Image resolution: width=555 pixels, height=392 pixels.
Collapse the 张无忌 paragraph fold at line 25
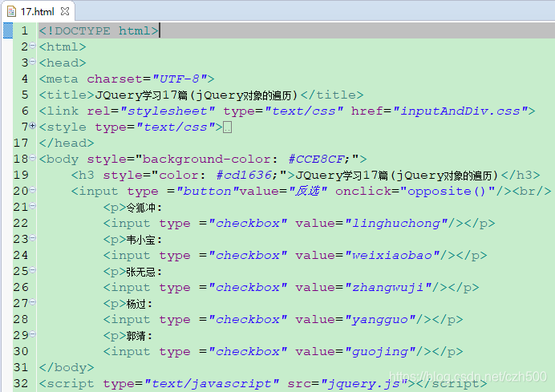33,270
